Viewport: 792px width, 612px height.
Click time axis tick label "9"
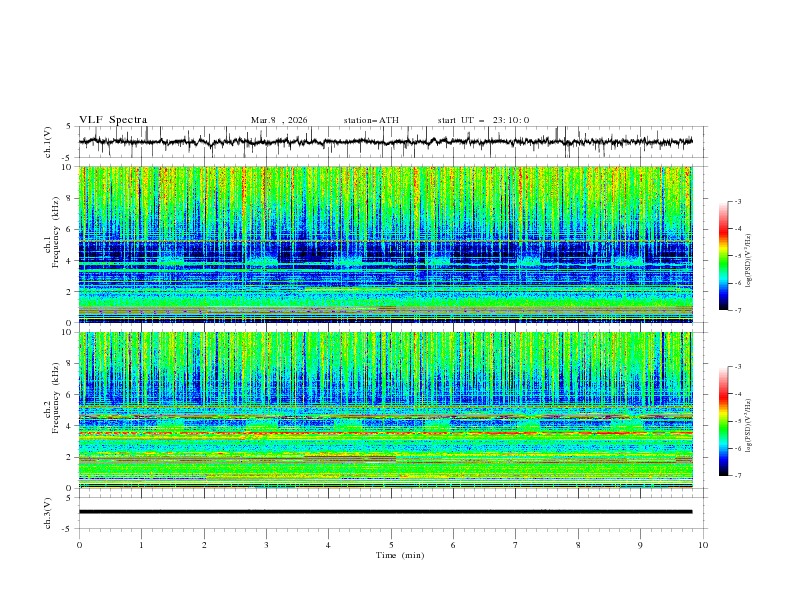(x=640, y=545)
